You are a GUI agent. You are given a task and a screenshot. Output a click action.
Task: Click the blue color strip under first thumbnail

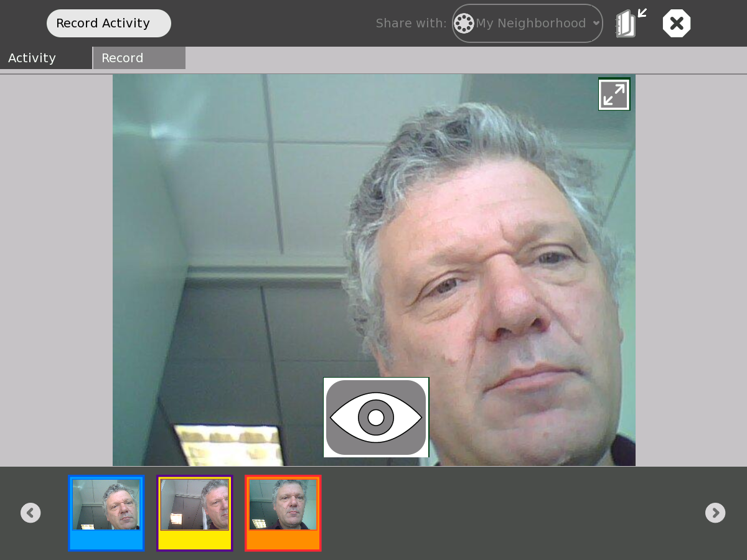coord(106,539)
